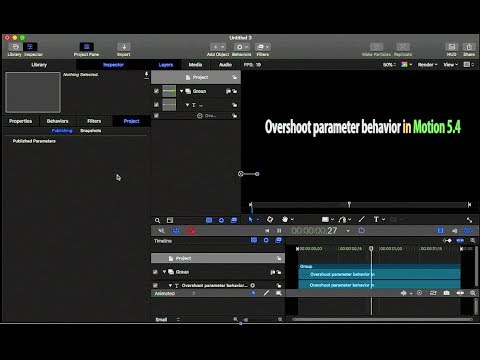Click the full-screen player expand icon
This screenshot has height=360, width=480.
coord(469,220)
